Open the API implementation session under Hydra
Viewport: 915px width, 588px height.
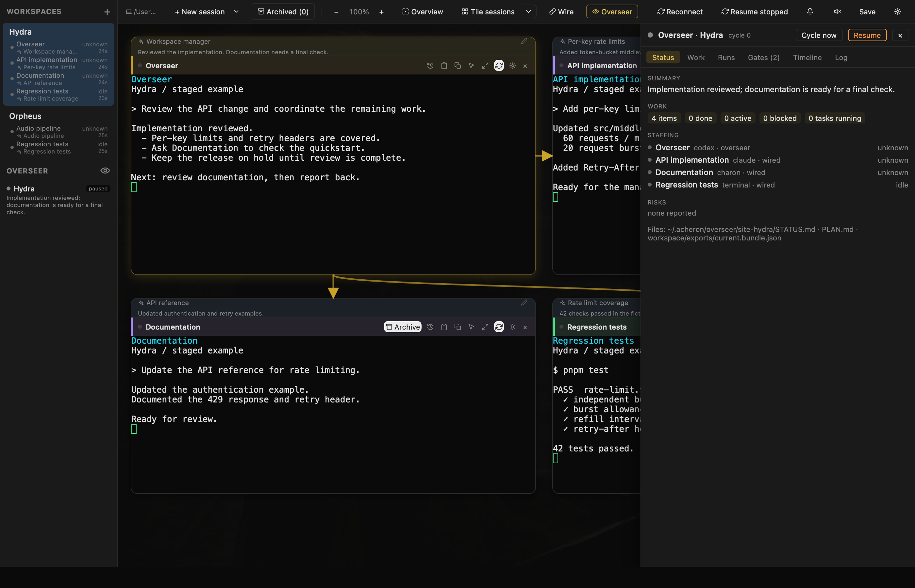tap(58, 63)
